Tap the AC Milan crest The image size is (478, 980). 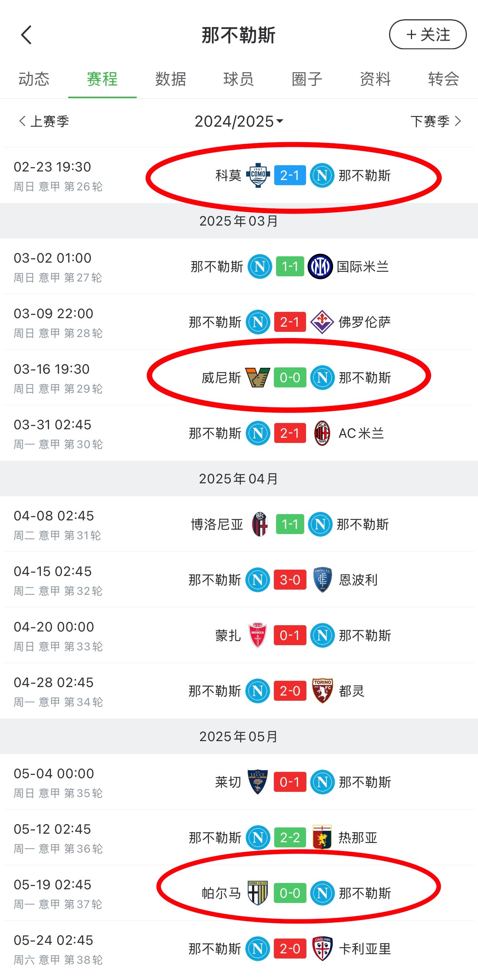click(322, 433)
